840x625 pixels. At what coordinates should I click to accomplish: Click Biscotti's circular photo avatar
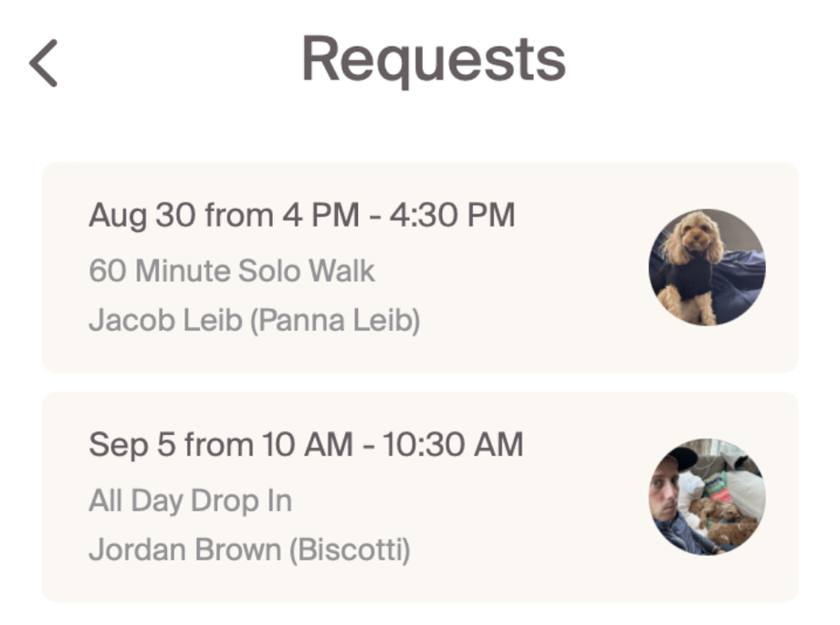click(707, 496)
